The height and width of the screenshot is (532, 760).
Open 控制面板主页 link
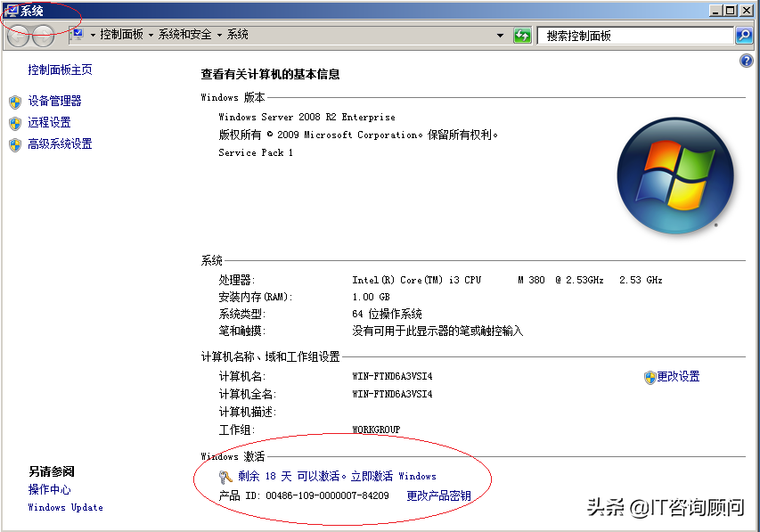[60, 70]
